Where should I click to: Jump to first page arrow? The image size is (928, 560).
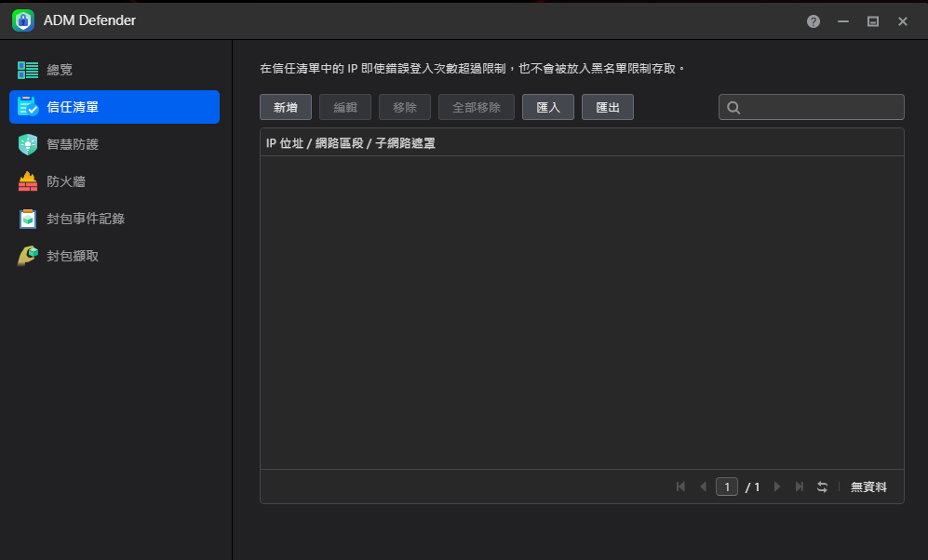coord(680,487)
